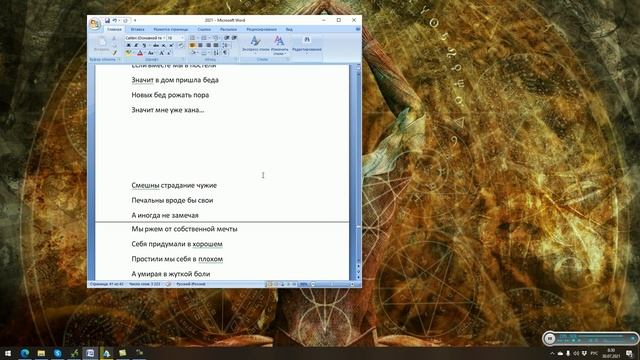
Task: Toggle italic formatting
Action: (x=136, y=45)
